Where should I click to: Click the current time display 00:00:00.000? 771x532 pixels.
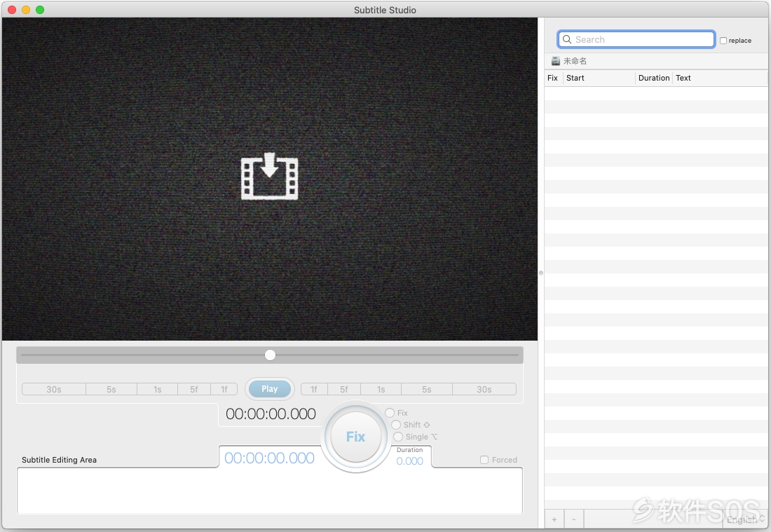[x=271, y=414]
